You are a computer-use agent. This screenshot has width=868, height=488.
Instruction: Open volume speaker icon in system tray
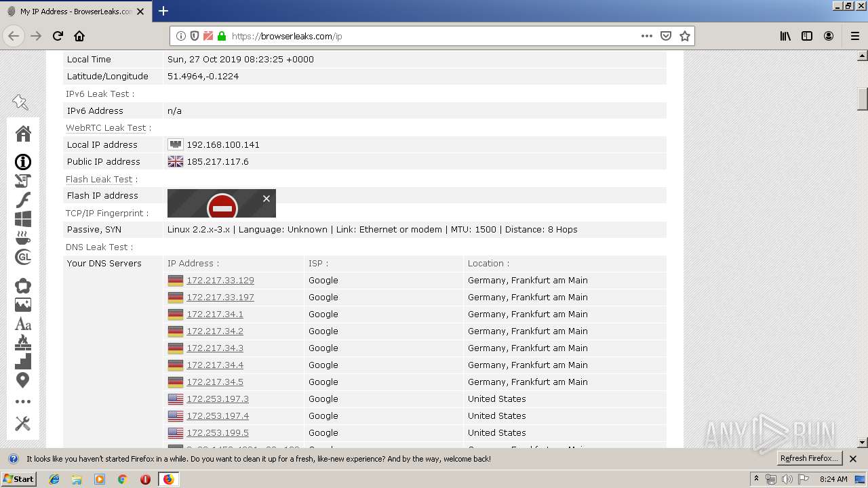(787, 479)
